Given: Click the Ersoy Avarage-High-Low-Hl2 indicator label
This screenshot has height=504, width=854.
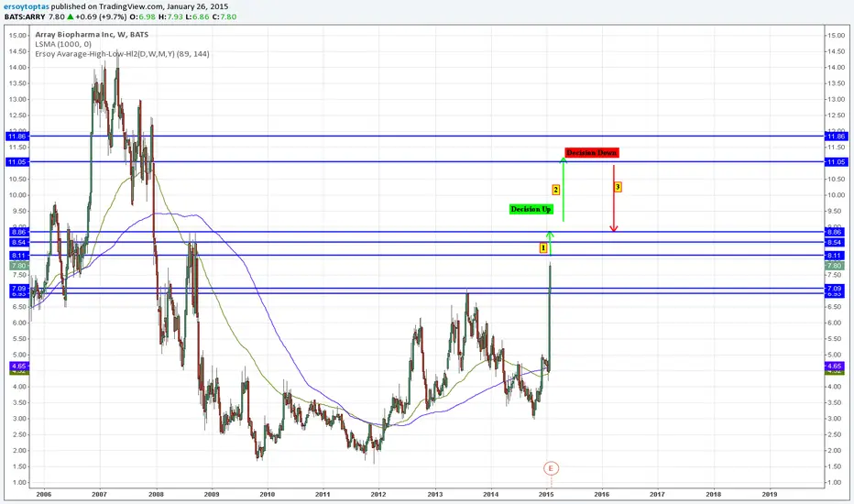Looking at the screenshot, I should (122, 54).
